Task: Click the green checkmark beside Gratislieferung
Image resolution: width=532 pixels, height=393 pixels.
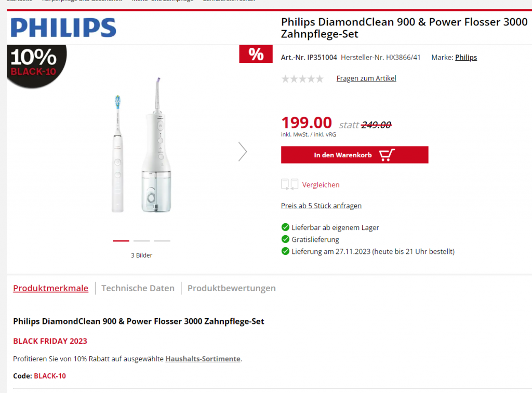Action: click(285, 239)
